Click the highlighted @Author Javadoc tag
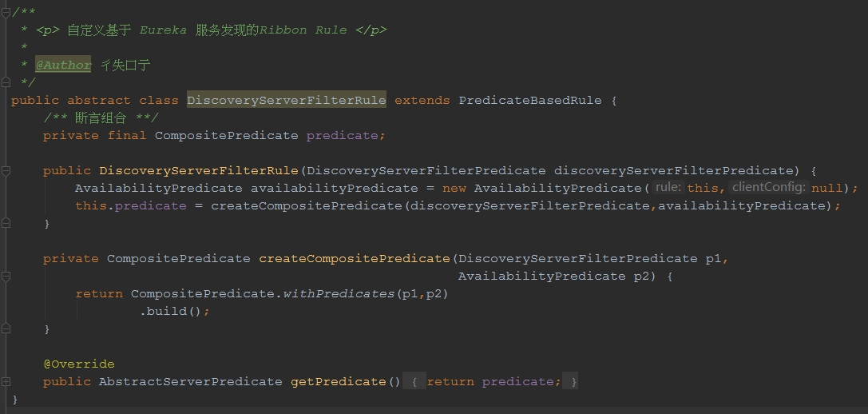Image resolution: width=868 pixels, height=414 pixels. 64,66
